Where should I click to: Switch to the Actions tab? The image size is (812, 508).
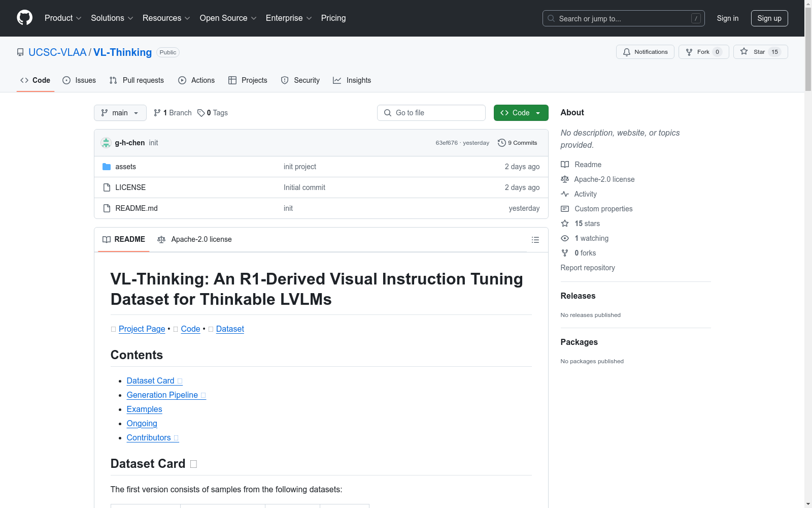(x=196, y=80)
